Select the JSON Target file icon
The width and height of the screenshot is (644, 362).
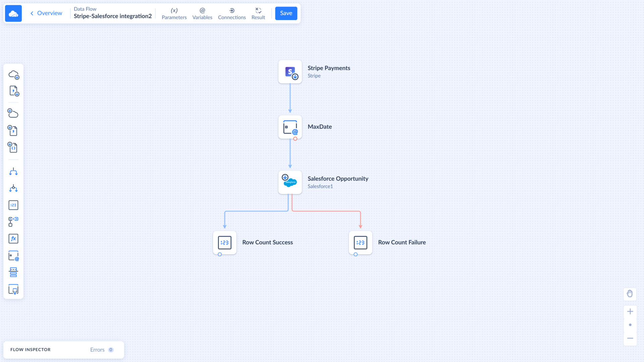click(13, 147)
